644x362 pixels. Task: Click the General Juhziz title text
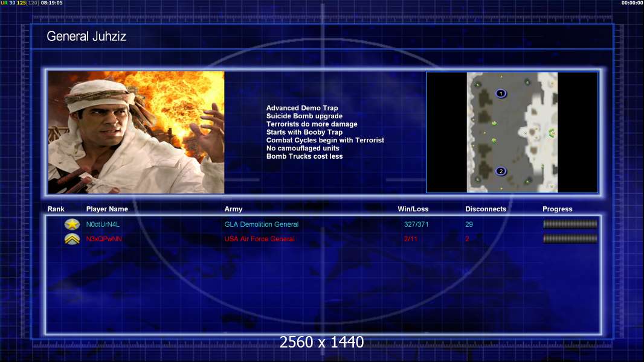coord(86,37)
